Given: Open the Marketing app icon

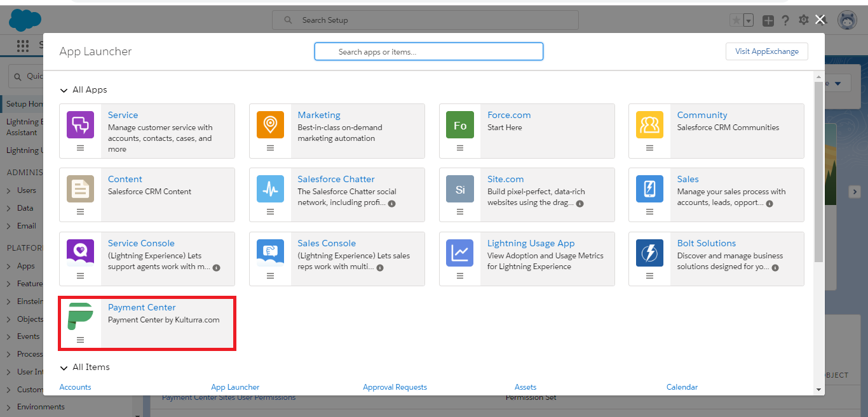Looking at the screenshot, I should [270, 124].
